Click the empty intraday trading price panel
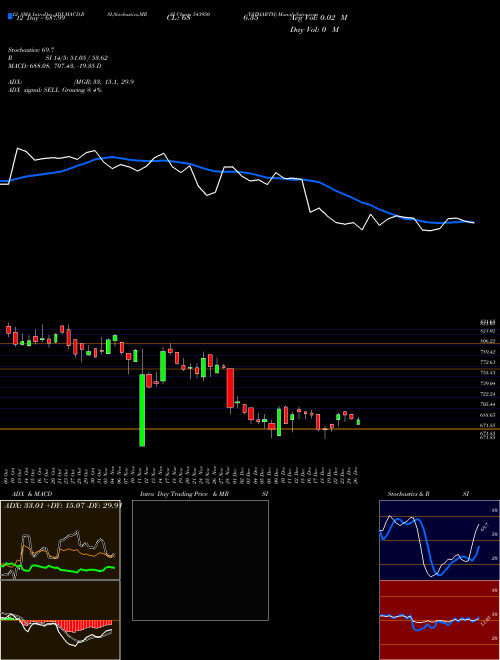Image resolution: width=500 pixels, height=660 pixels. coord(200,560)
